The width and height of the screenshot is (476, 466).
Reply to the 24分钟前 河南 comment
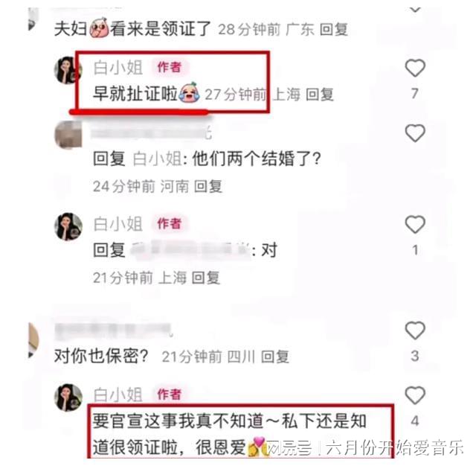coord(208,186)
